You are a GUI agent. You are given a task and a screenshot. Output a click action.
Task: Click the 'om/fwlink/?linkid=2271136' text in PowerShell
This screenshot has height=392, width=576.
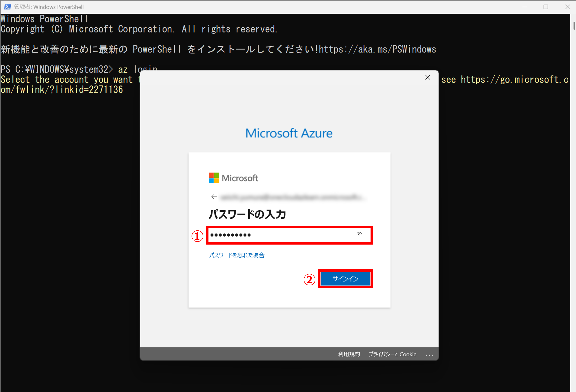(62, 89)
